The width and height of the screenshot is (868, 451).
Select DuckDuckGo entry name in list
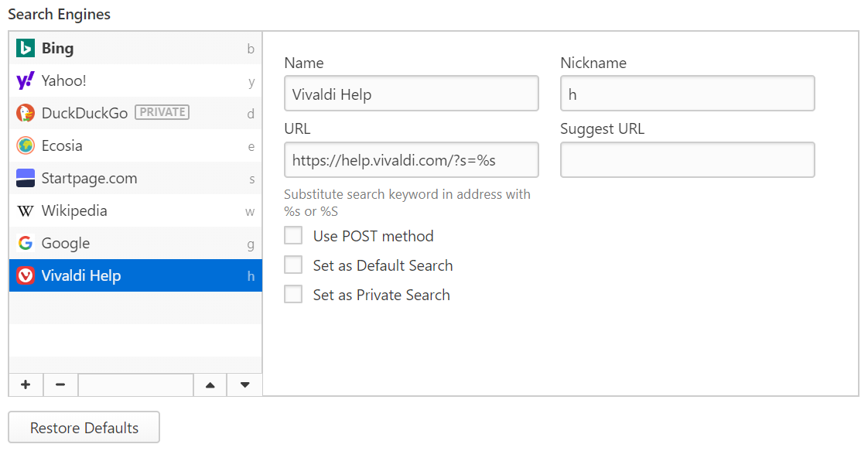click(84, 114)
